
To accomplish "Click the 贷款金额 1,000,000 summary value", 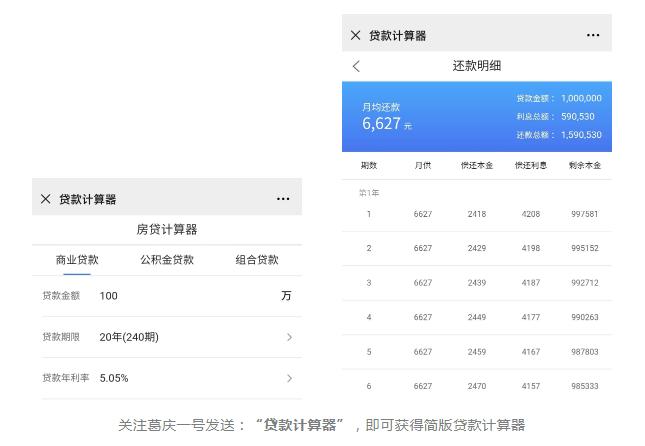I will [581, 98].
